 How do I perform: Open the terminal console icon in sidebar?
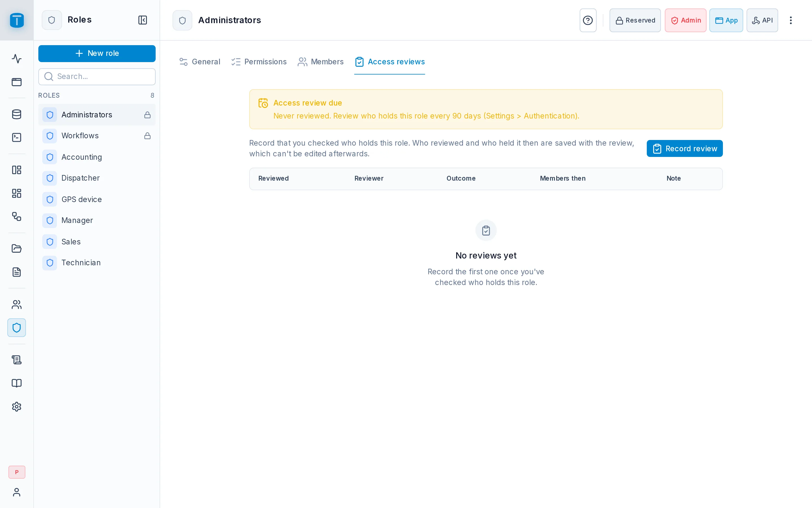(x=17, y=137)
